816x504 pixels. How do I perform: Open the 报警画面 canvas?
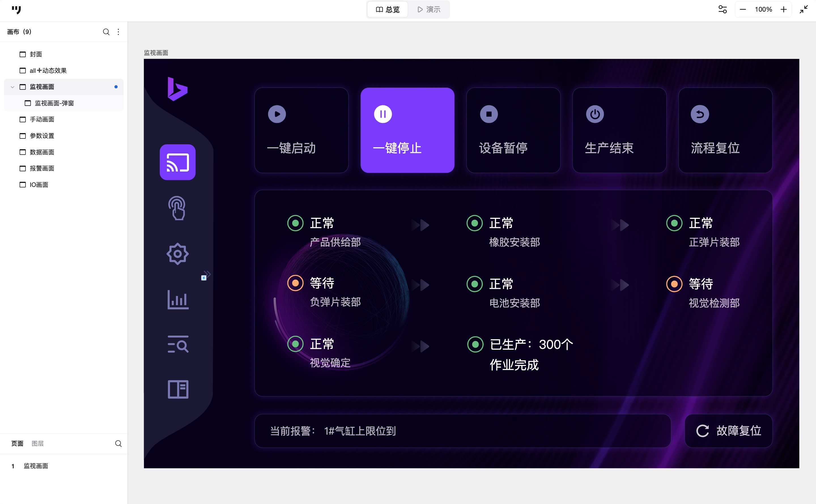tap(64, 168)
